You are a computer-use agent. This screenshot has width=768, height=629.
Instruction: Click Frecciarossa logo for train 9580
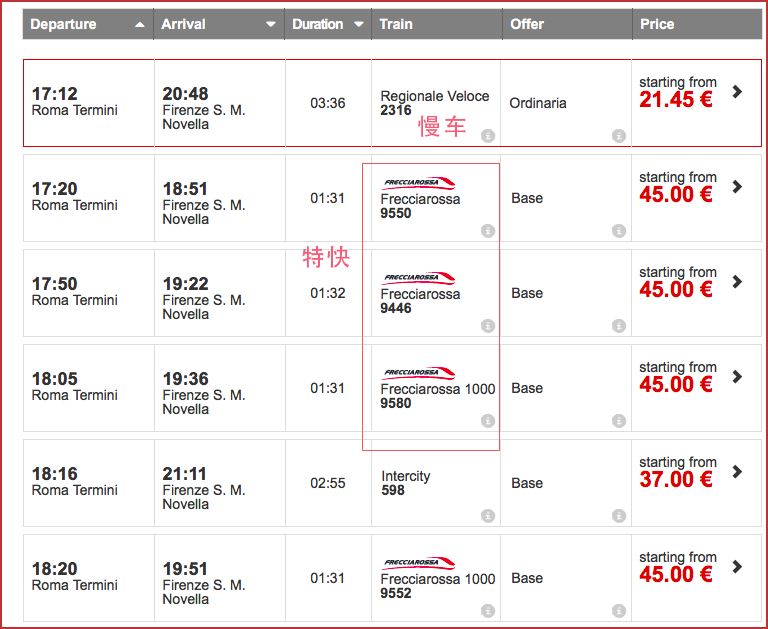[x=418, y=373]
